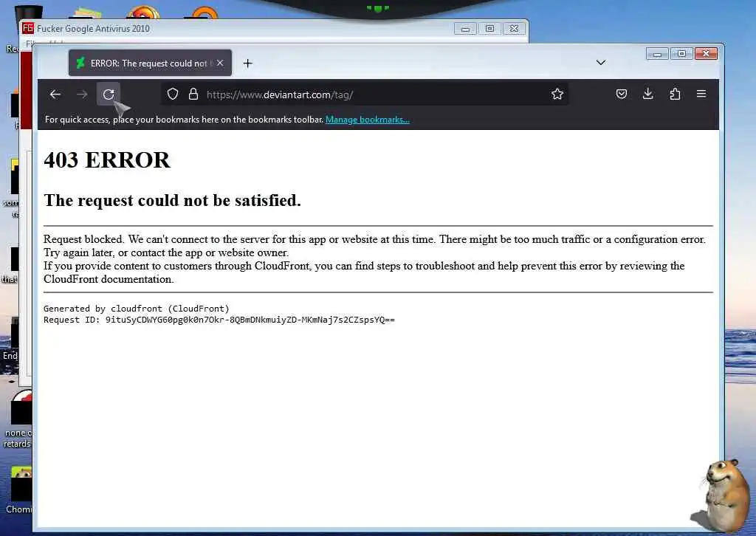
Task: Open the shield tracking protection icon
Action: pyautogui.click(x=173, y=94)
